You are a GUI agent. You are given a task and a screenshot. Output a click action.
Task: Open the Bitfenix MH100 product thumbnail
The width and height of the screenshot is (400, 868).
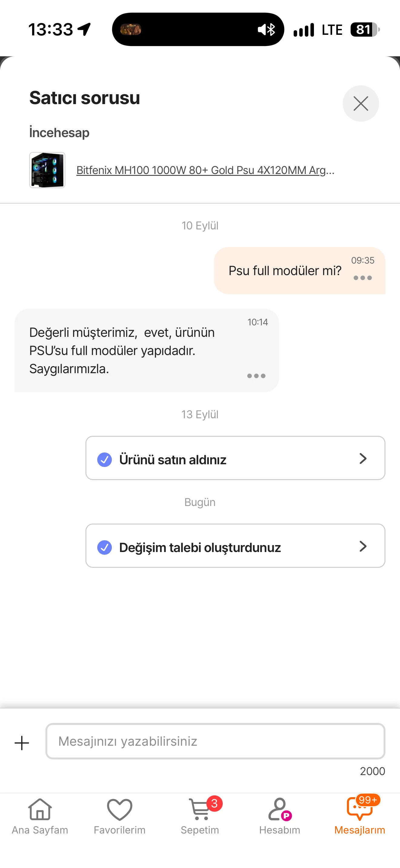pos(47,170)
